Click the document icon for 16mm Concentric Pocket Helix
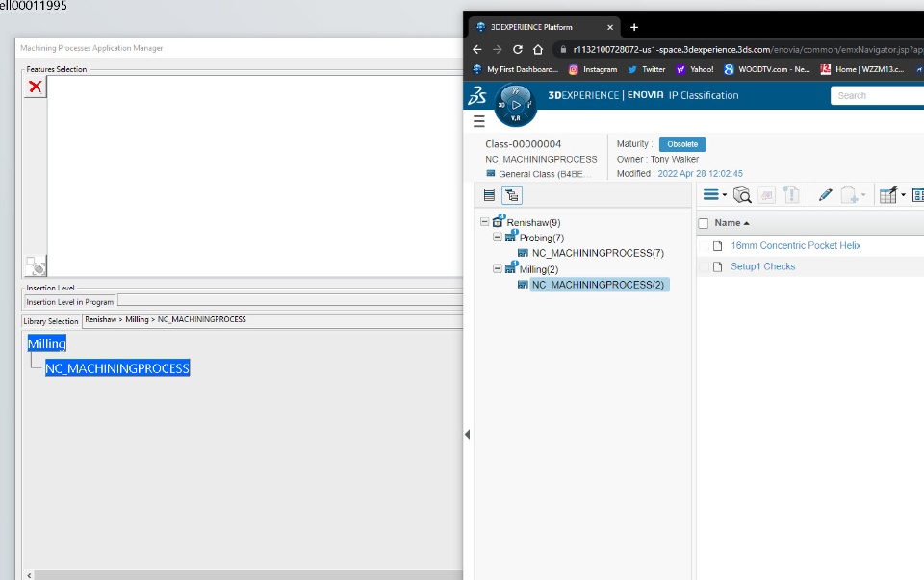 [717, 246]
